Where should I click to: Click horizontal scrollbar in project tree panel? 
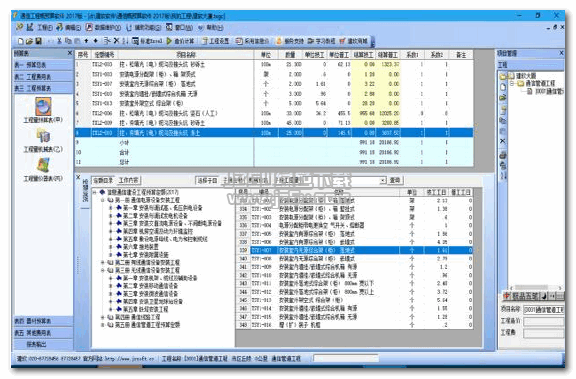pos(536,288)
